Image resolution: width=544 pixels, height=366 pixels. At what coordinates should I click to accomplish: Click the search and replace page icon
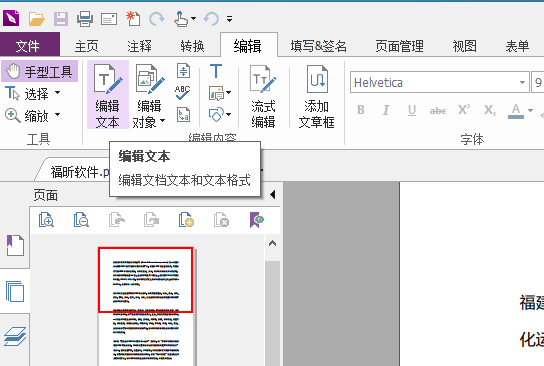point(183,114)
